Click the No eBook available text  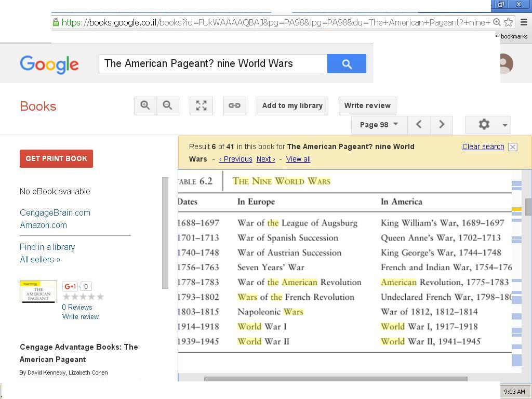[55, 191]
